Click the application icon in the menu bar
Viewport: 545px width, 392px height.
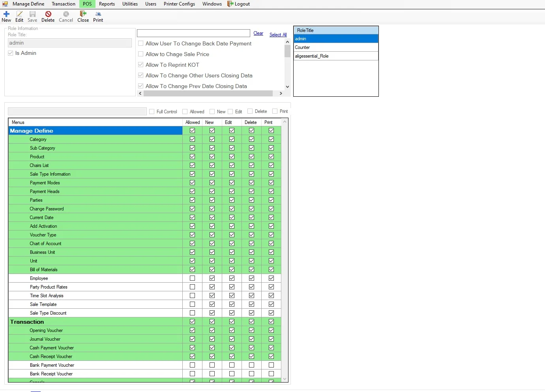click(x=5, y=4)
